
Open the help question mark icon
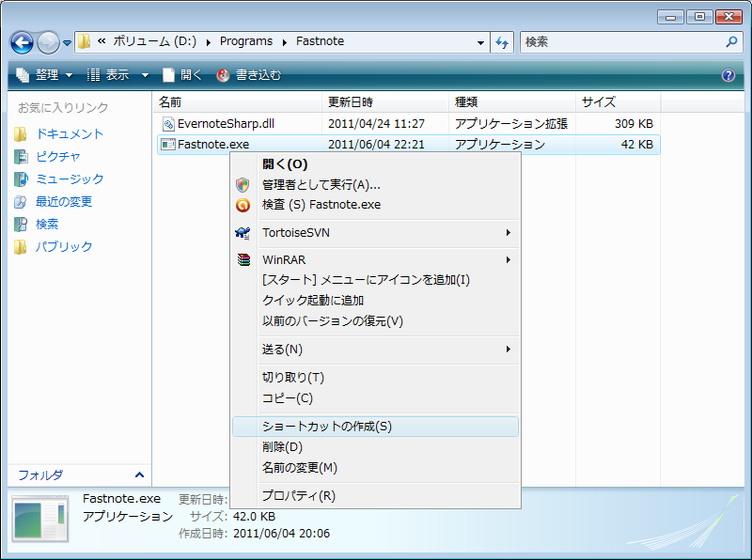point(728,75)
